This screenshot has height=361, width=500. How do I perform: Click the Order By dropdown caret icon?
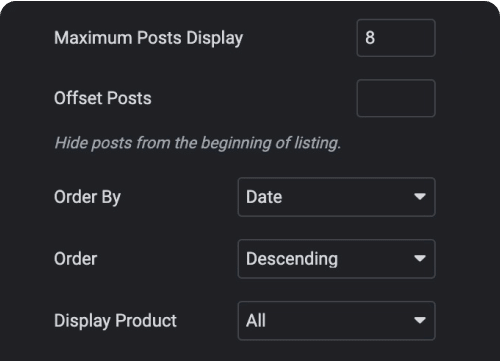[420, 197]
